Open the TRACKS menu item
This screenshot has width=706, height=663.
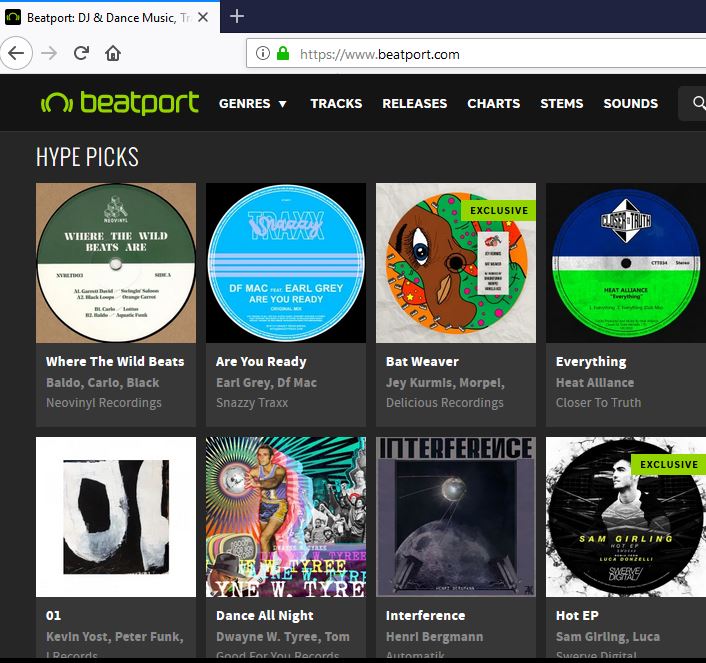pos(336,104)
